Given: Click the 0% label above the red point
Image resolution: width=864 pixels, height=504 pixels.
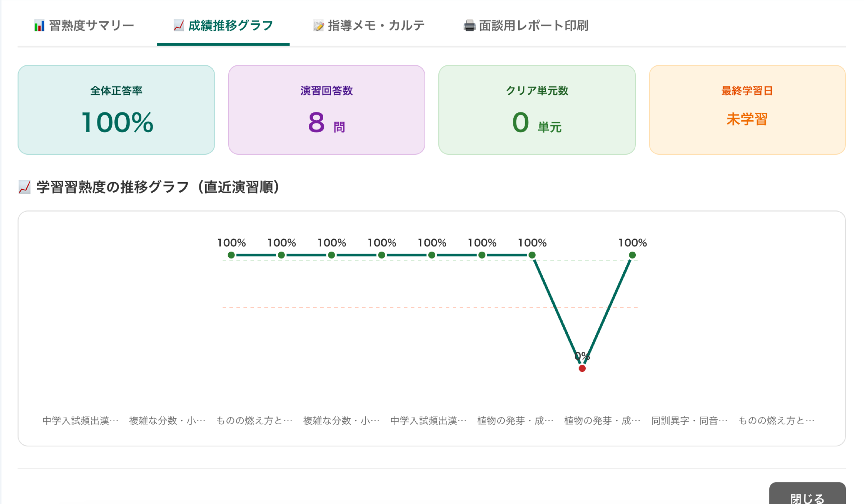Looking at the screenshot, I should 582,356.
